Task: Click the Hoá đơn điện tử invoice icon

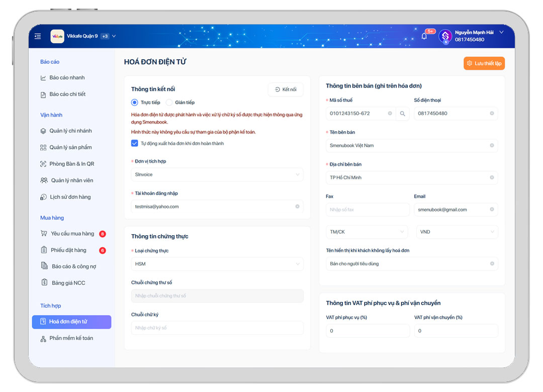Action: pyautogui.click(x=43, y=321)
